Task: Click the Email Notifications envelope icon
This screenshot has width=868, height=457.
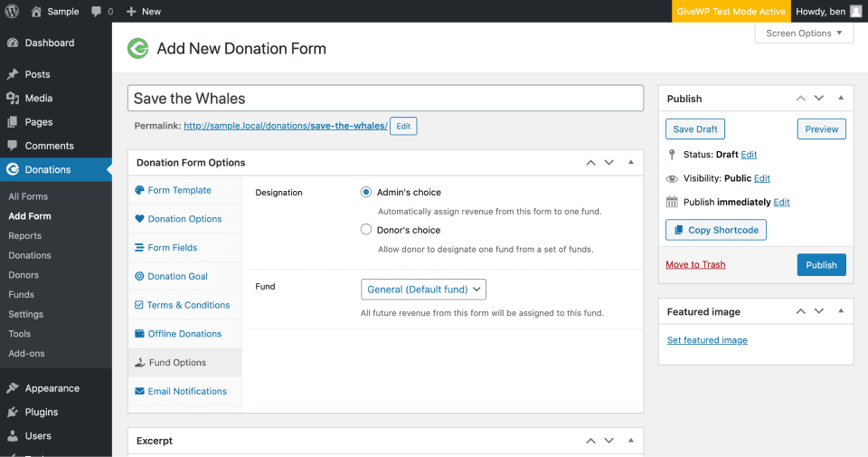Action: [x=139, y=391]
